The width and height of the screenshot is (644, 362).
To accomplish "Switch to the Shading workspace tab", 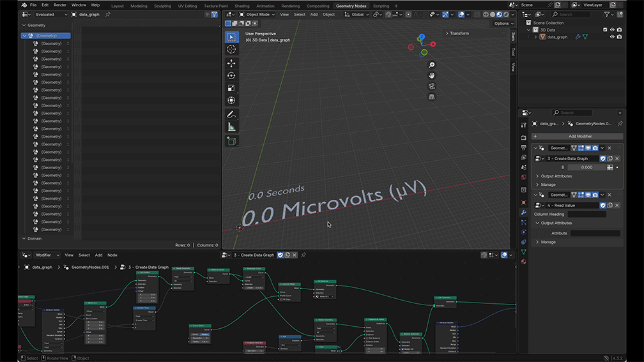I will pos(242,6).
